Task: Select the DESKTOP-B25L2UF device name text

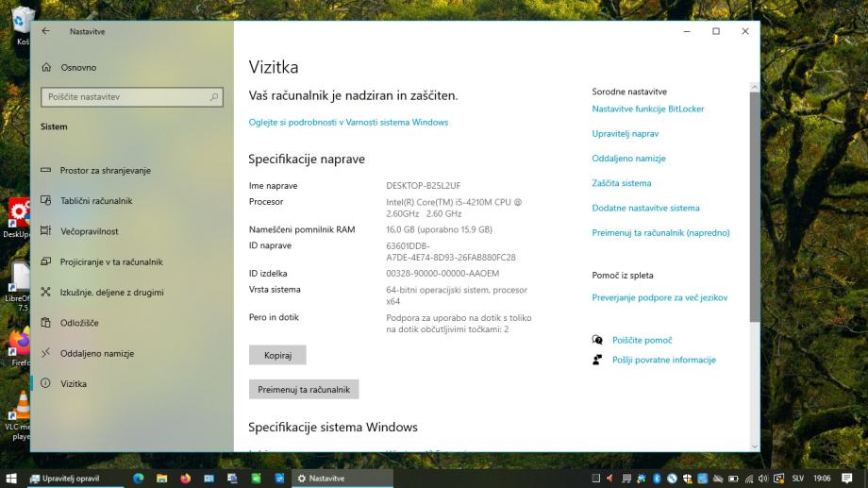Action: (x=423, y=186)
